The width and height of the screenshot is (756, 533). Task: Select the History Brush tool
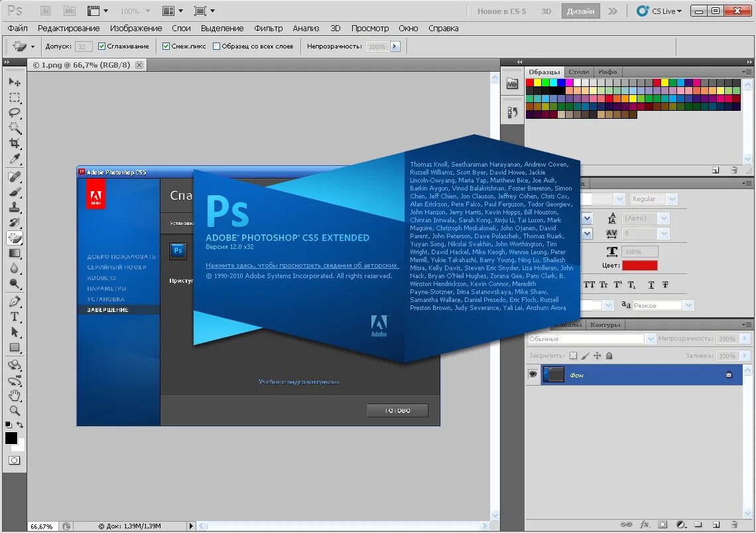[x=15, y=222]
